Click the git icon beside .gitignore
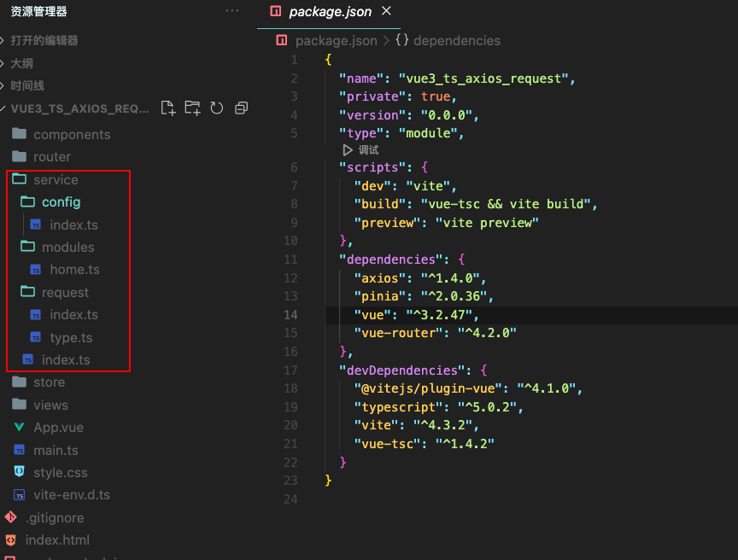This screenshot has width=738, height=560. tap(11, 517)
